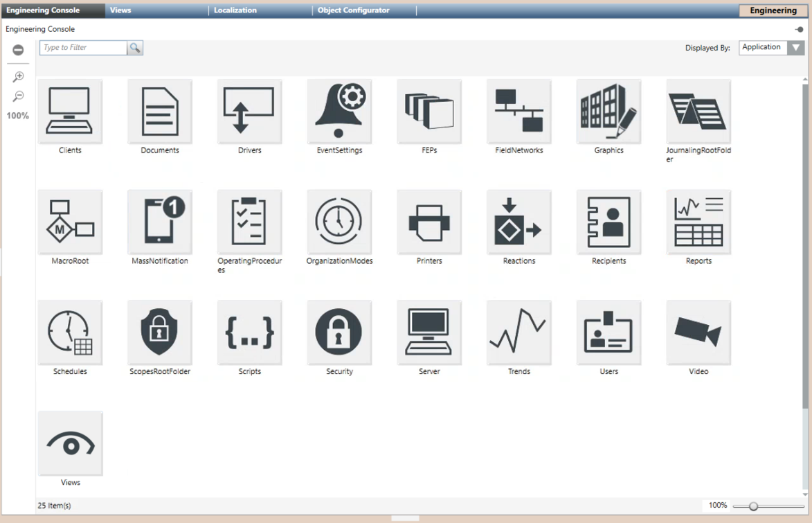The width and height of the screenshot is (812, 523).
Task: Click the Engineering button
Action: coord(773,10)
